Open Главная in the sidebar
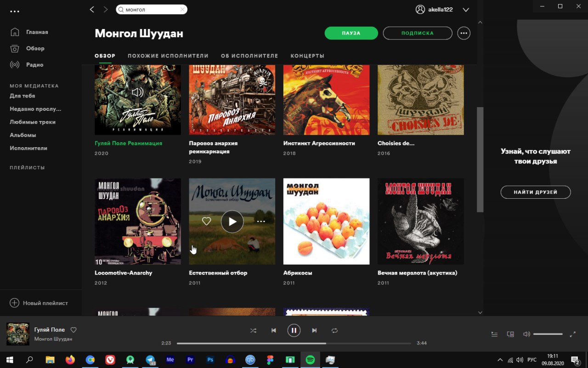588x368 pixels. click(x=29, y=32)
